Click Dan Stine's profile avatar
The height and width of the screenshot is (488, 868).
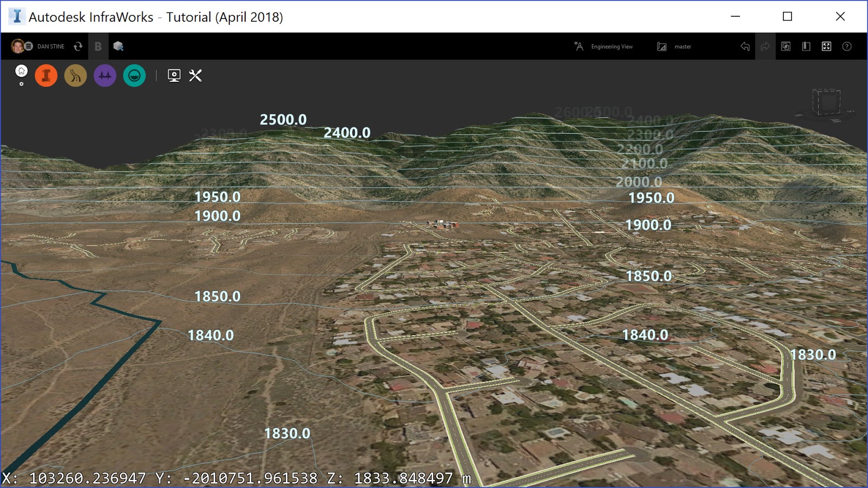coord(17,46)
